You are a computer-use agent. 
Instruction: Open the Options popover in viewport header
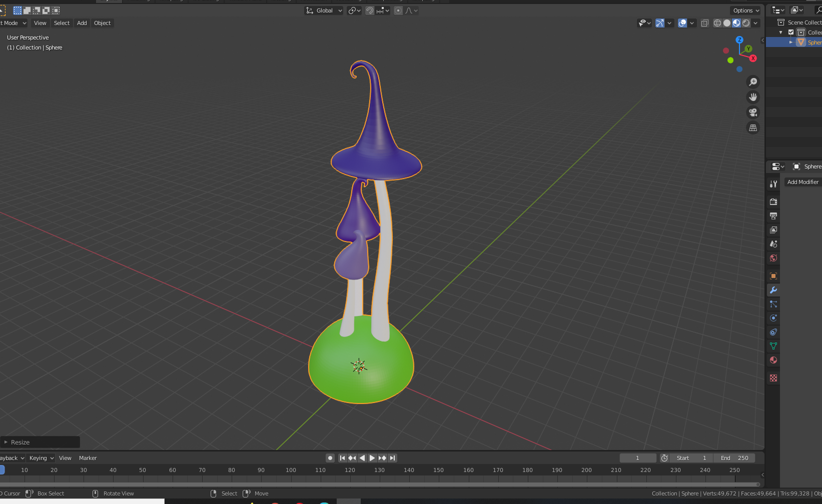pos(745,10)
